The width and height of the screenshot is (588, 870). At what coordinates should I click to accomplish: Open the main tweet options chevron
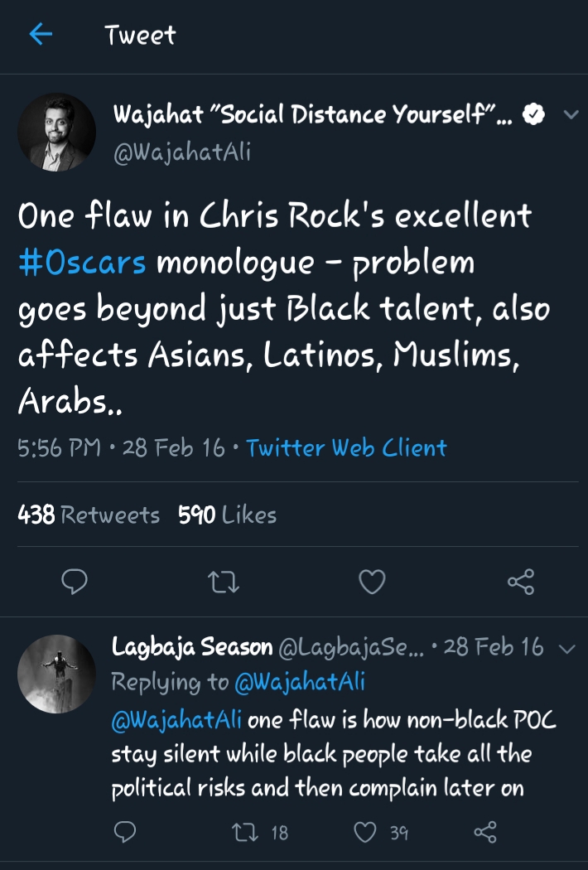pos(571,116)
